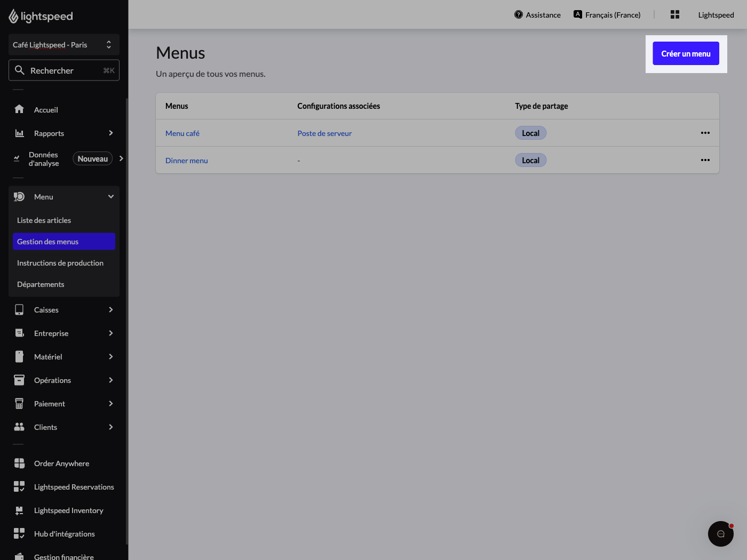Click the Lightspeed Reservations icon
747x560 pixels.
point(19,487)
